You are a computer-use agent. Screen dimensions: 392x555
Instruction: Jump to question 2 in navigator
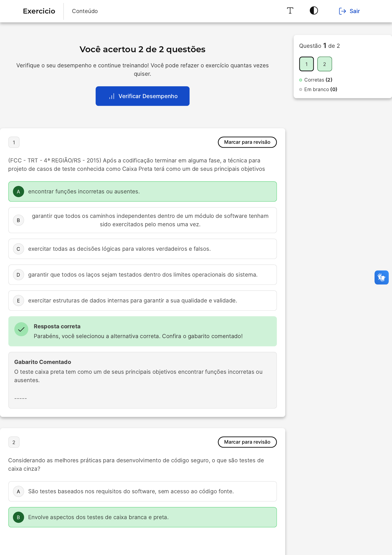(324, 64)
